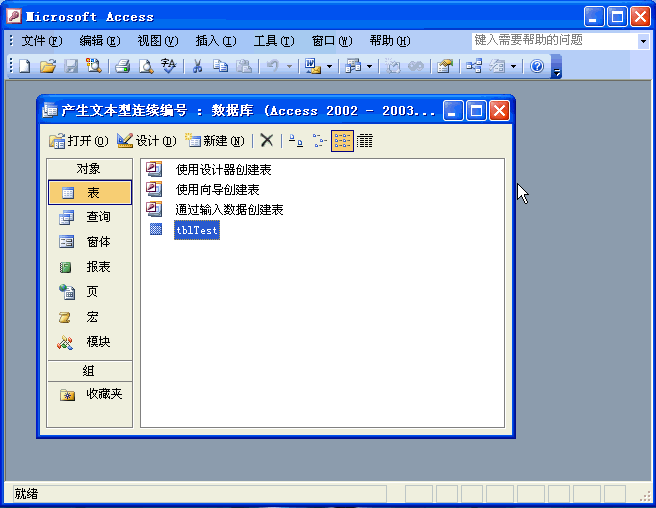Expand the Analyze dropdown arrow
This screenshot has height=508, width=656.
369,67
